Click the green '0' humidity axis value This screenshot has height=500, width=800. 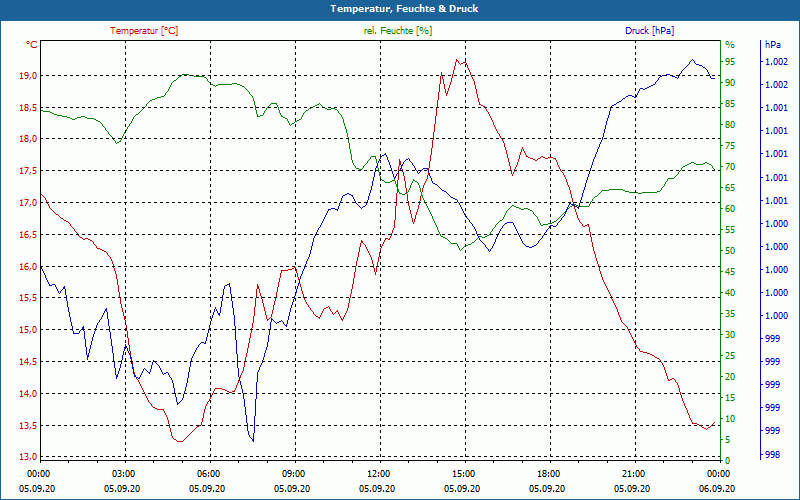728,461
